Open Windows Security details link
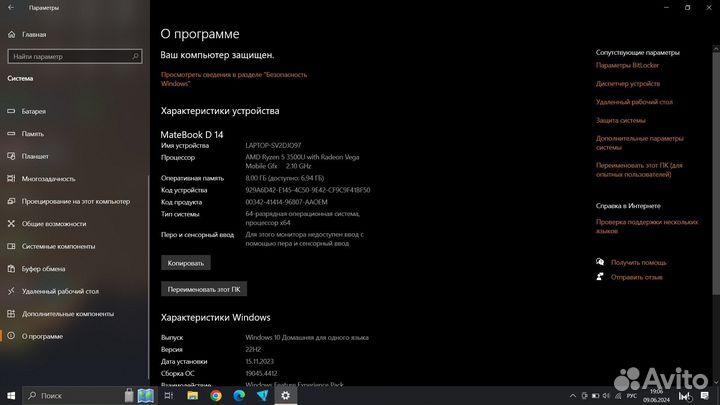720x405 pixels. click(234, 79)
